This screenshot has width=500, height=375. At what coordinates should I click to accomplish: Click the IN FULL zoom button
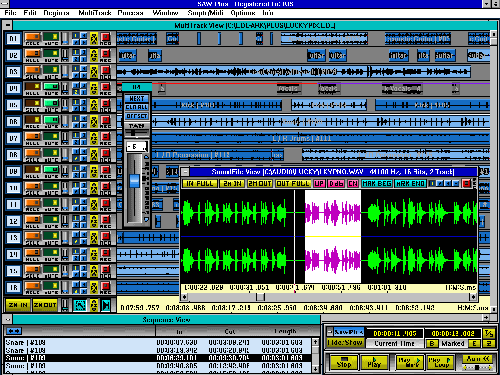(200, 184)
